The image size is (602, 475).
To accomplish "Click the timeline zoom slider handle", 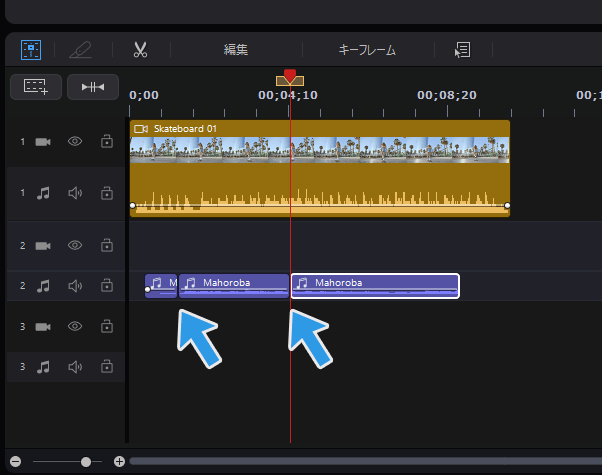I will coord(86,462).
